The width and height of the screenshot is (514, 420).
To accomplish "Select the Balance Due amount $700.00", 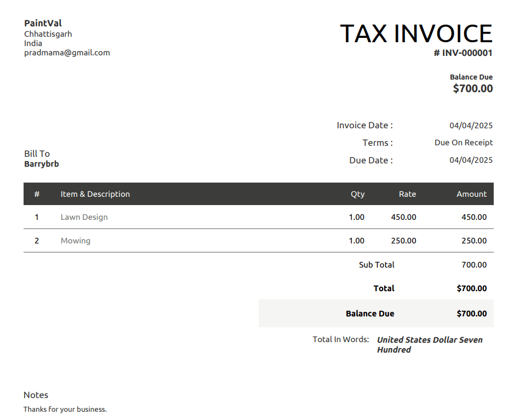I will (472, 88).
